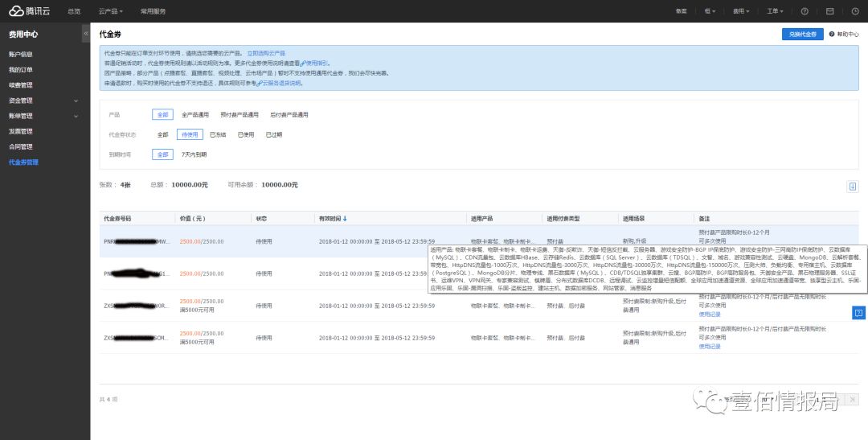Select 预付费产品通用 product filter
The width and height of the screenshot is (868, 440).
(x=240, y=115)
